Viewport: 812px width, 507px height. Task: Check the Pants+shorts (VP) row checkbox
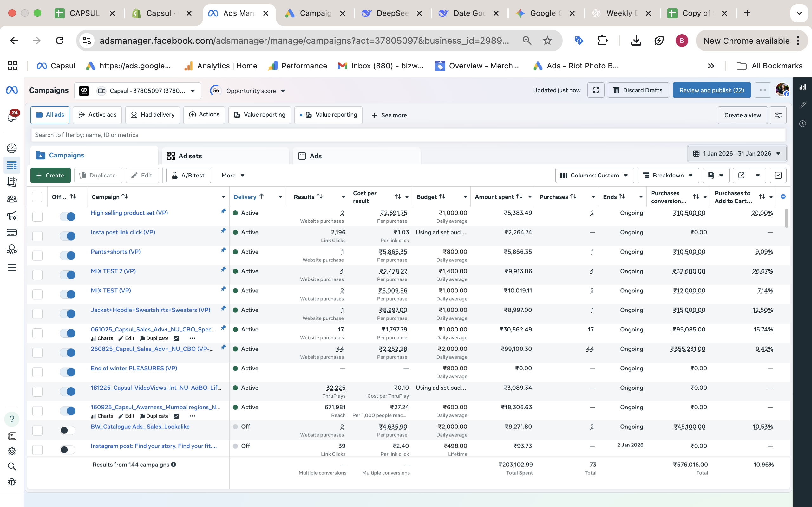click(37, 255)
